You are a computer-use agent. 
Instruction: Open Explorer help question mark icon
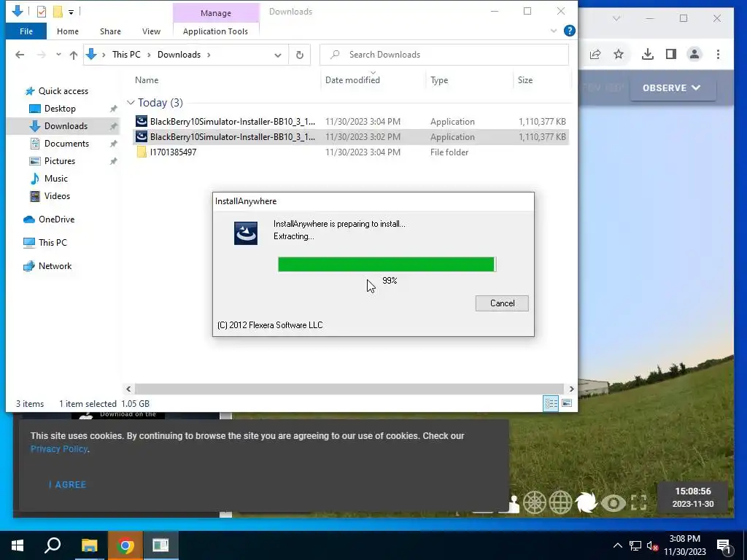coord(569,31)
